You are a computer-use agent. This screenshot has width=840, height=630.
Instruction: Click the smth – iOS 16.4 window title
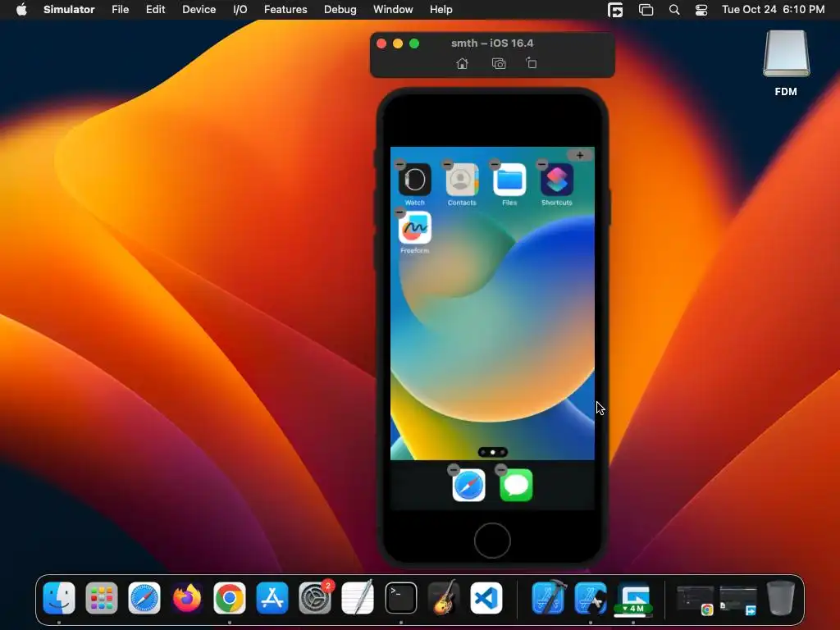[x=492, y=43]
